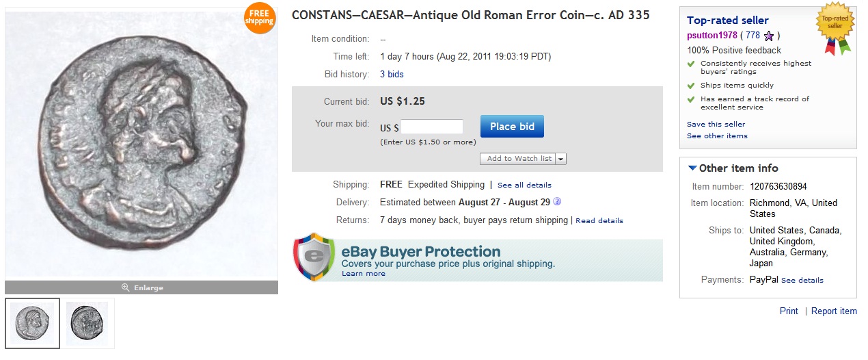Open the Add to Watch list dropdown arrow
This screenshot has width=868, height=360.
coord(561,159)
